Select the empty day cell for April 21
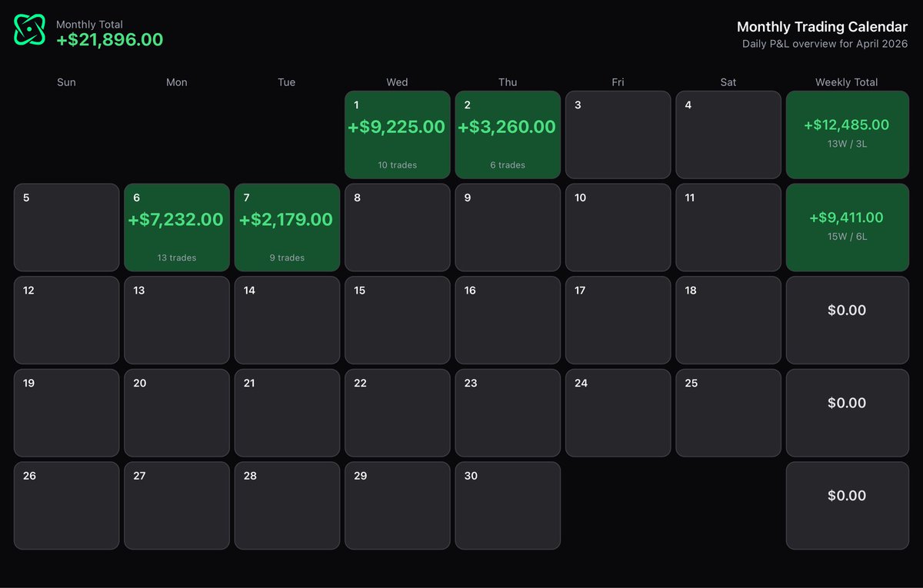 tap(287, 413)
